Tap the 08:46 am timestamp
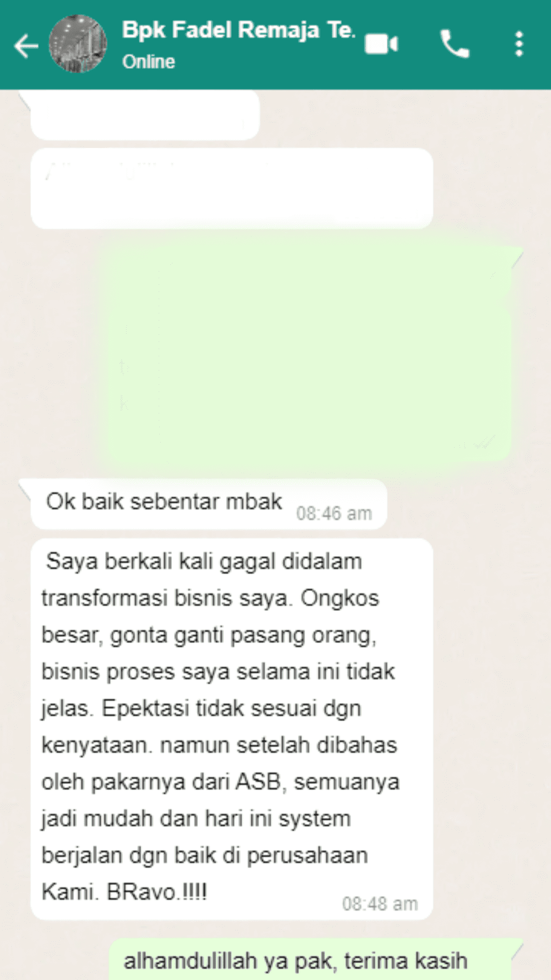551x980 pixels. click(334, 513)
